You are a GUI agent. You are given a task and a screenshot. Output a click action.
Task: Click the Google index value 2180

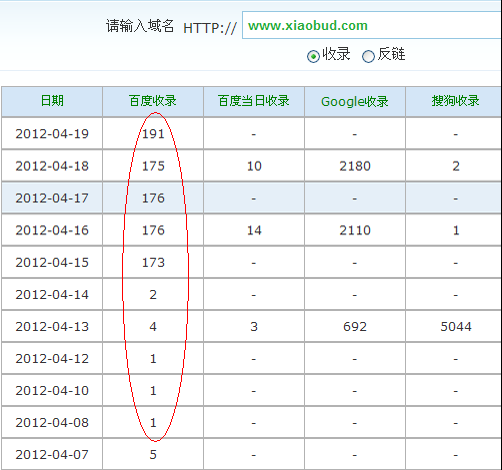point(355,166)
